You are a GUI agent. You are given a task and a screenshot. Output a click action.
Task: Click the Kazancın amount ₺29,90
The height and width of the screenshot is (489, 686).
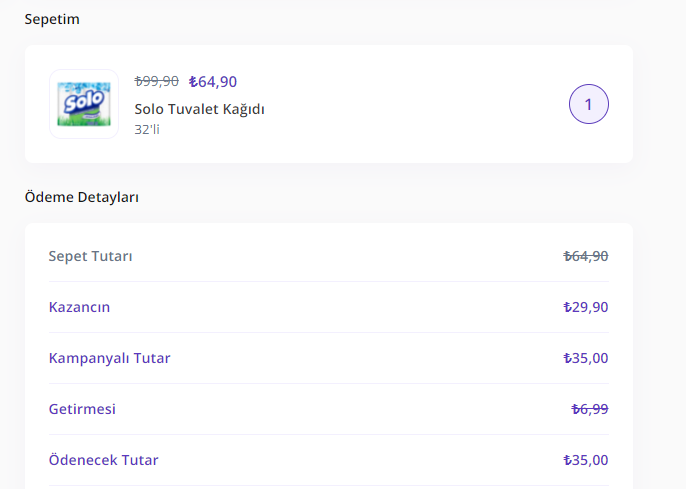pyautogui.click(x=586, y=307)
